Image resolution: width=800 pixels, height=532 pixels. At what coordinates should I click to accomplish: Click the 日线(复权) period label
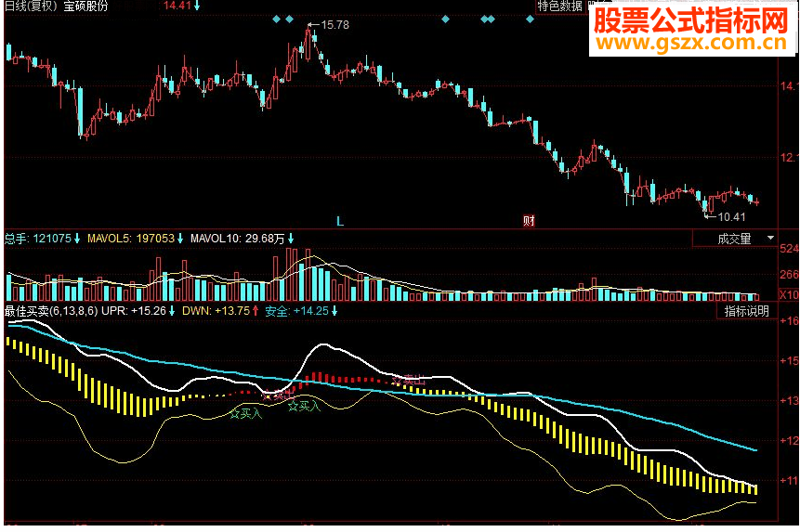pyautogui.click(x=31, y=6)
